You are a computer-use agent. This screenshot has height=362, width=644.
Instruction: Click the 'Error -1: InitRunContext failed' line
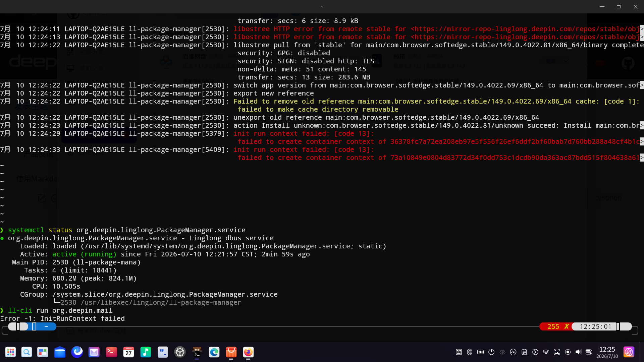62,318
